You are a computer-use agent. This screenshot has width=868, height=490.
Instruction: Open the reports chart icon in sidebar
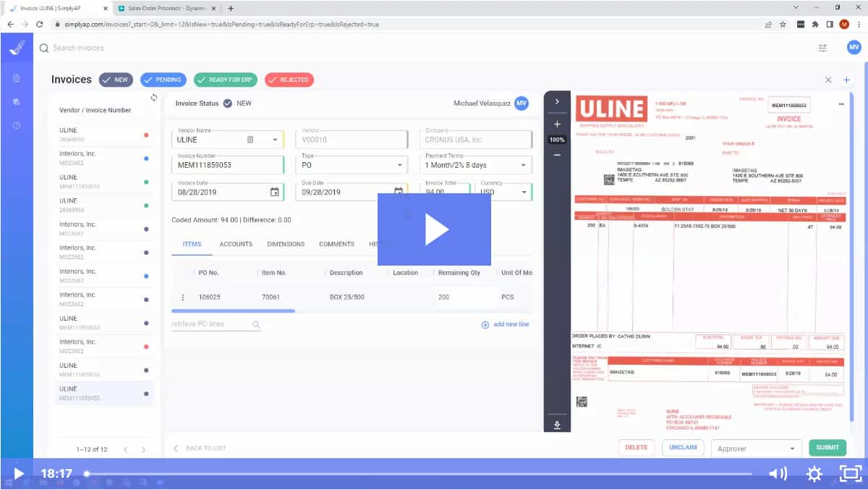[17, 102]
